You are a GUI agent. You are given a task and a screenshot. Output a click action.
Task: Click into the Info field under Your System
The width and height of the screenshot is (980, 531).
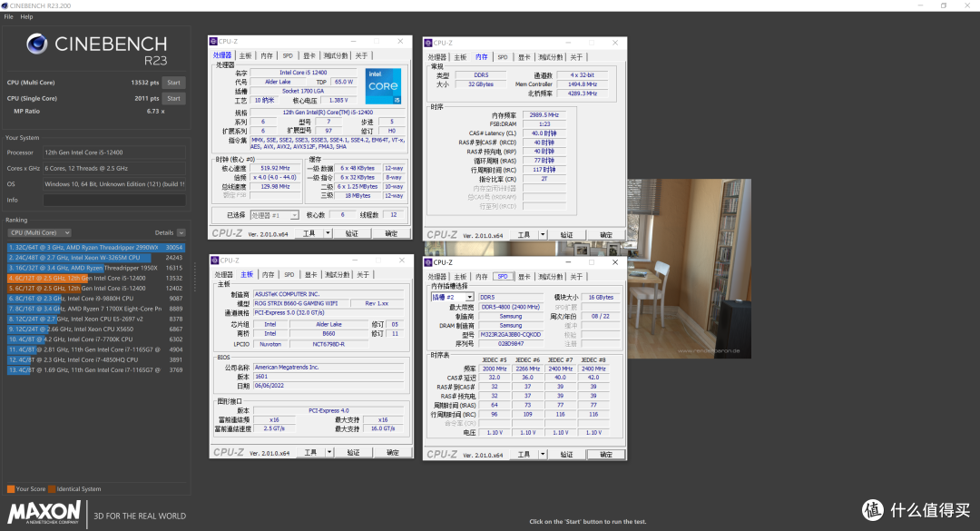click(x=113, y=200)
